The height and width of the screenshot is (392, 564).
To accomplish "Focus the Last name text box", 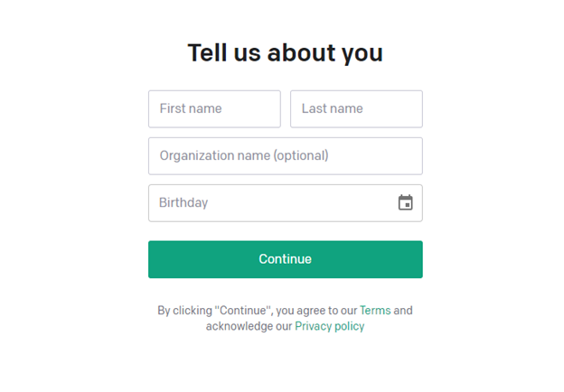I will 356,109.
